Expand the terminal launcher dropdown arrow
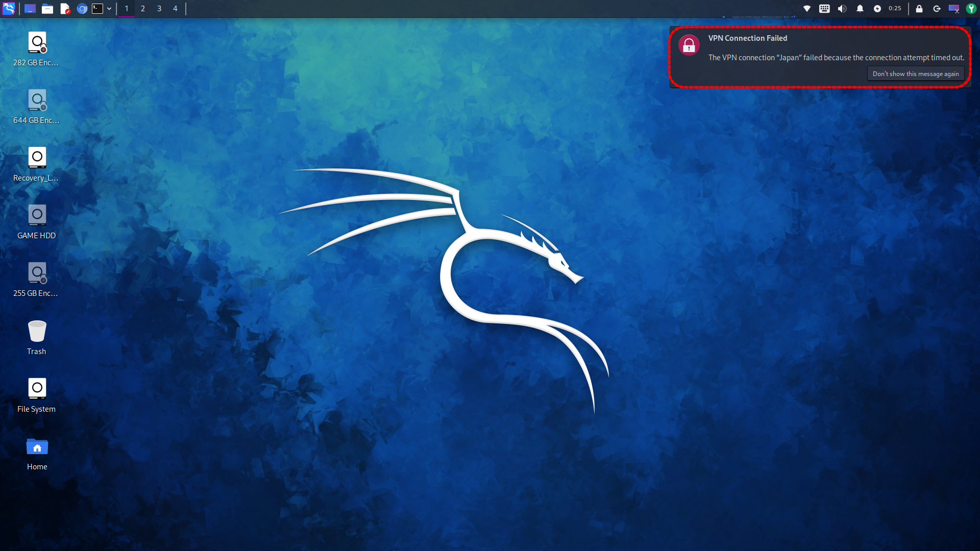This screenshot has width=980, height=551. (109, 9)
